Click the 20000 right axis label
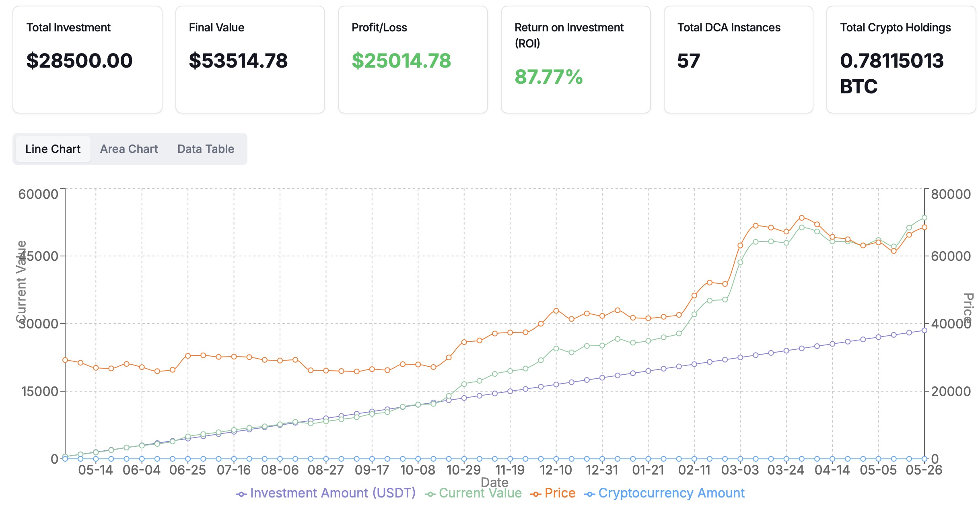 (951, 391)
